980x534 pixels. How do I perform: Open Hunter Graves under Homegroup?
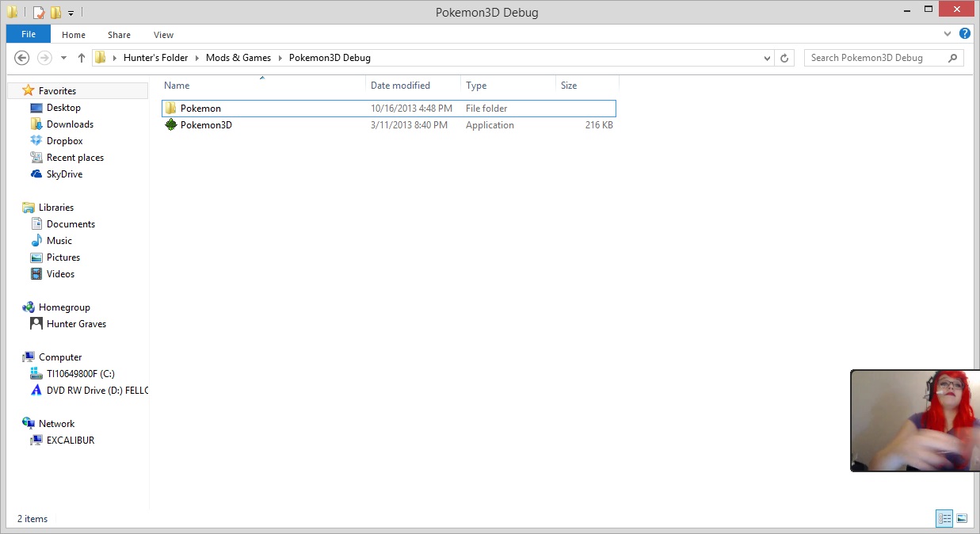76,324
